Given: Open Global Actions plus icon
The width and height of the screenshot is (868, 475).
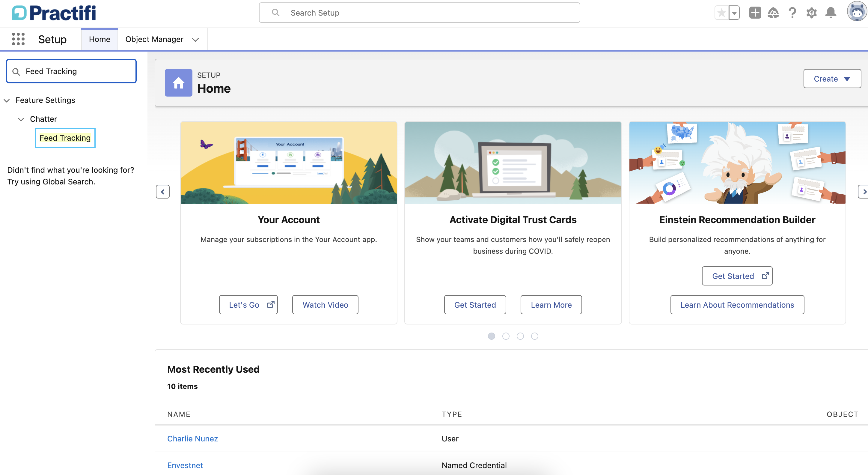Looking at the screenshot, I should [x=755, y=13].
